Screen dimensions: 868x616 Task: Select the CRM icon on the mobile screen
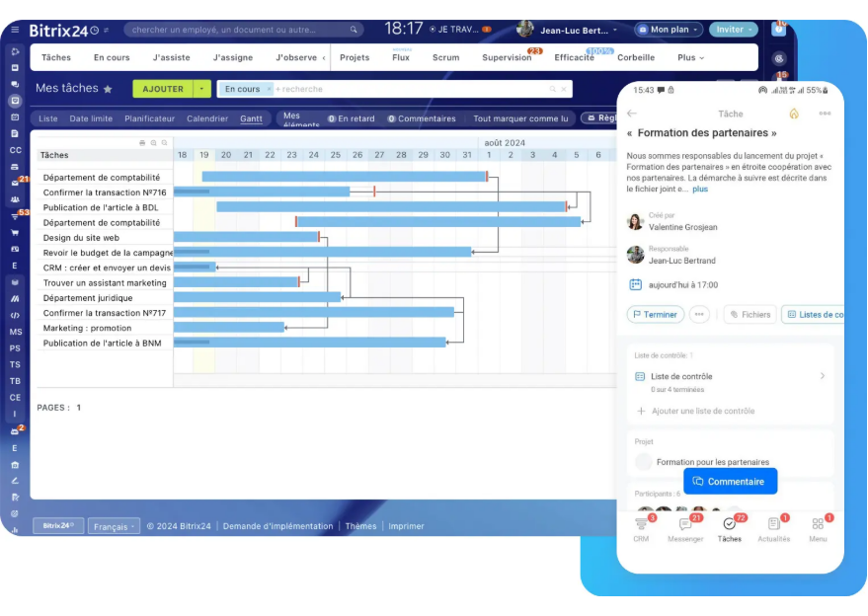[643, 524]
